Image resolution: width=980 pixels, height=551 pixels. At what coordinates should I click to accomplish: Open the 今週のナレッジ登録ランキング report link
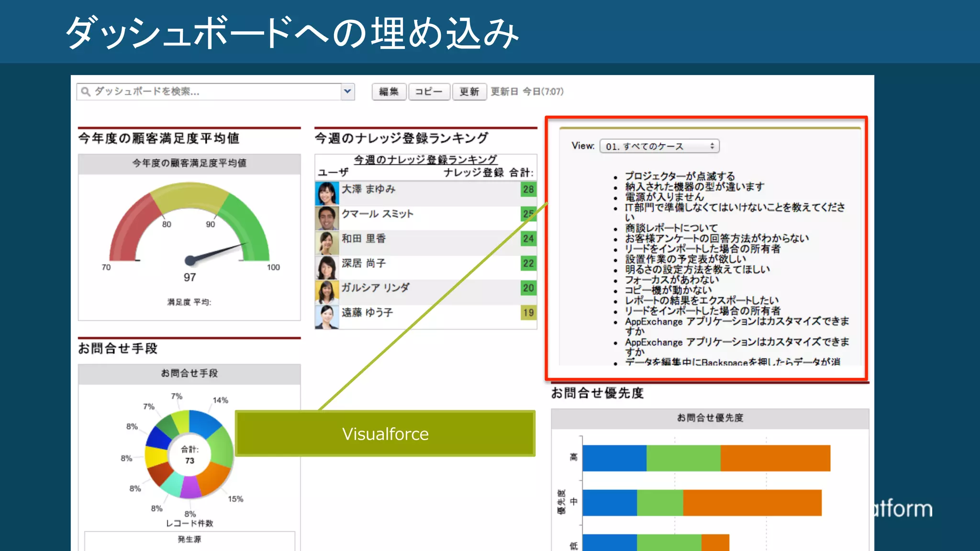coord(425,159)
